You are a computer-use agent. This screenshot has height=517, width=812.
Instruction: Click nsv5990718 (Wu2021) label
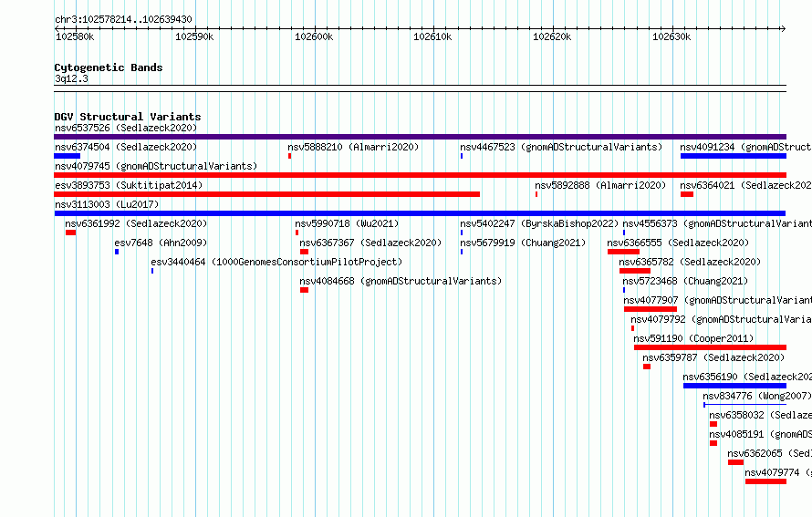347,223
